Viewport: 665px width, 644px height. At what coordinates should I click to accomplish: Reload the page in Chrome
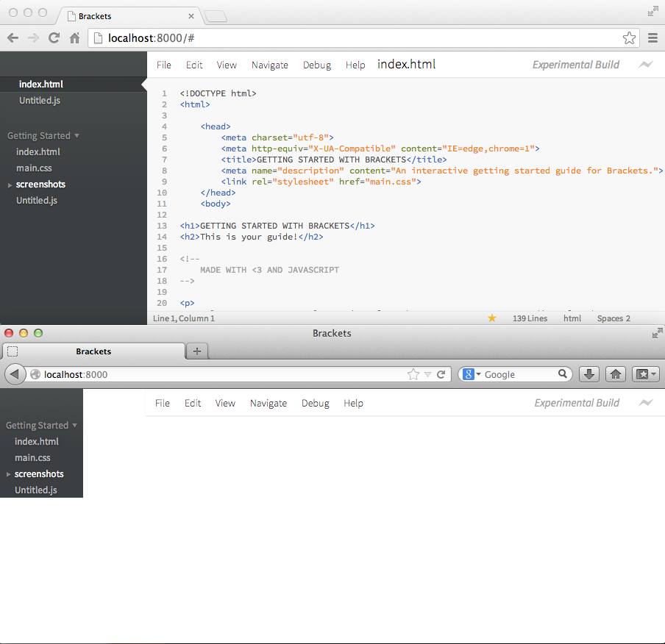click(54, 38)
